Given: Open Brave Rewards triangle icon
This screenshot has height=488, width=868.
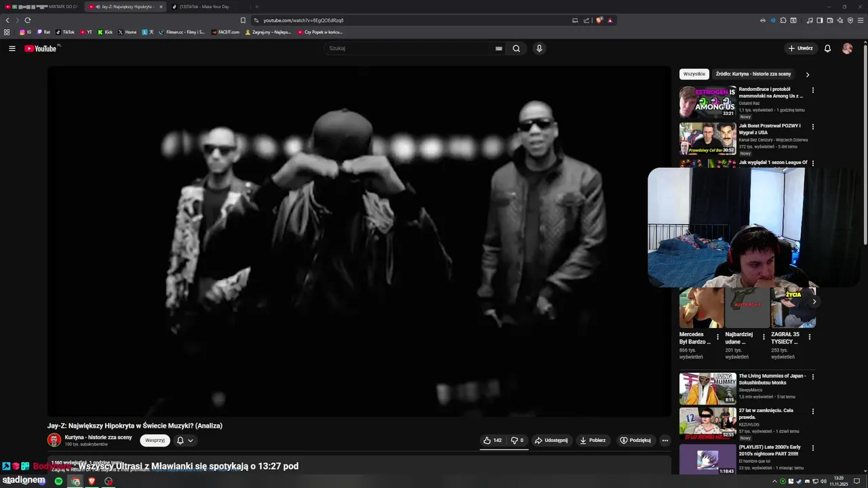Looking at the screenshot, I should tap(610, 20).
